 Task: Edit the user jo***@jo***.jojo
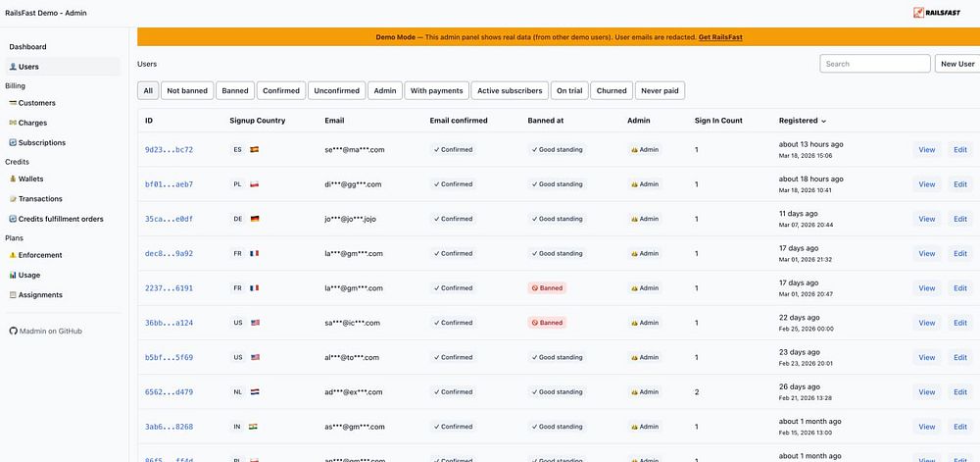(x=960, y=220)
